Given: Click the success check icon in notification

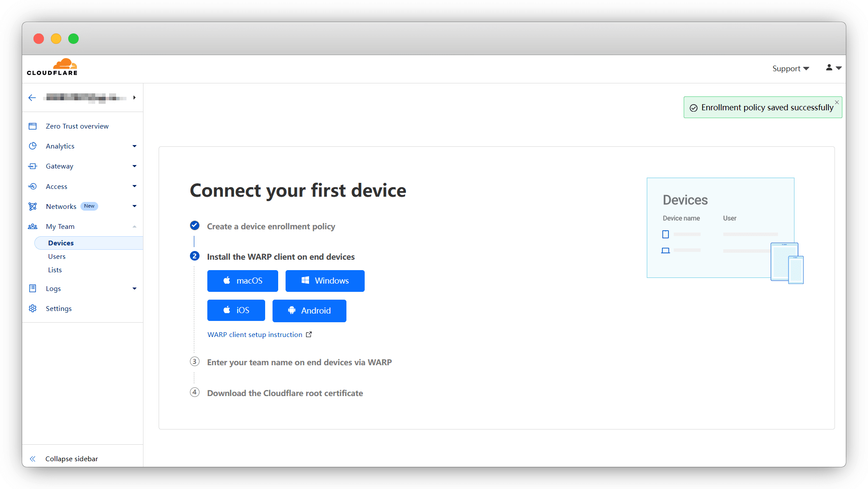Looking at the screenshot, I should (694, 108).
